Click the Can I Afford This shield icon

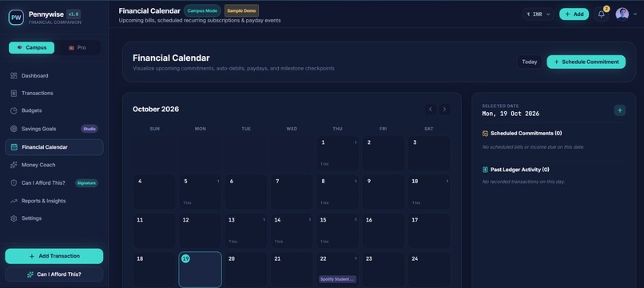[14, 182]
